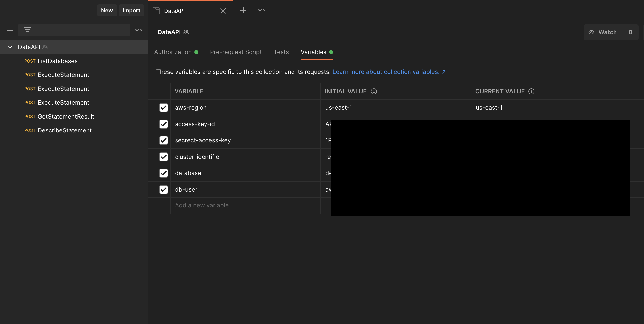The width and height of the screenshot is (644, 324).
Task: Collapse the DataAPI collection chevron
Action: 10,47
